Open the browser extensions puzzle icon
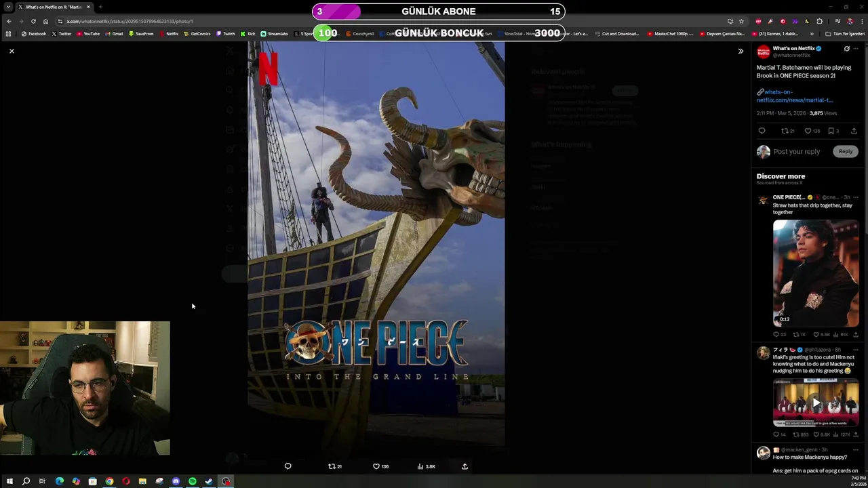868x488 pixels. click(819, 21)
